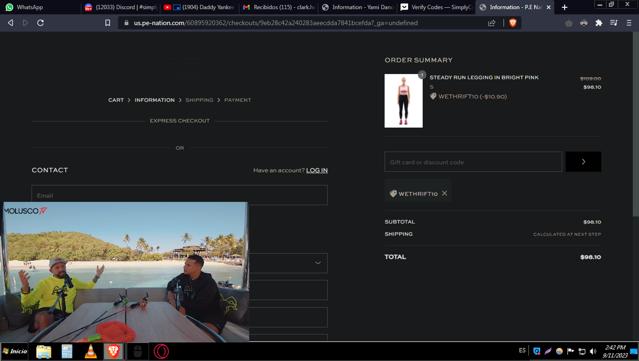639x361 pixels.
Task: Click the EXPRESS CHECKOUT heading
Action: tap(180, 121)
